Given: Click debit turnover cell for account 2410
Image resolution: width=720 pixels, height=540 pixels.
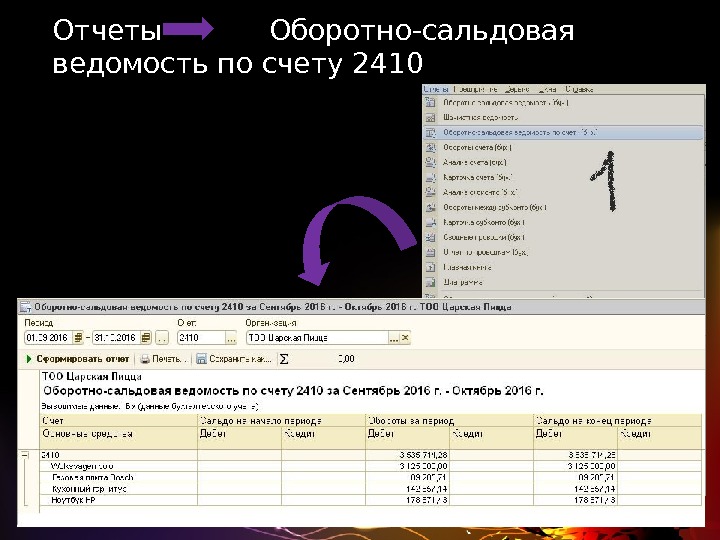Looking at the screenshot, I should pos(407,455).
